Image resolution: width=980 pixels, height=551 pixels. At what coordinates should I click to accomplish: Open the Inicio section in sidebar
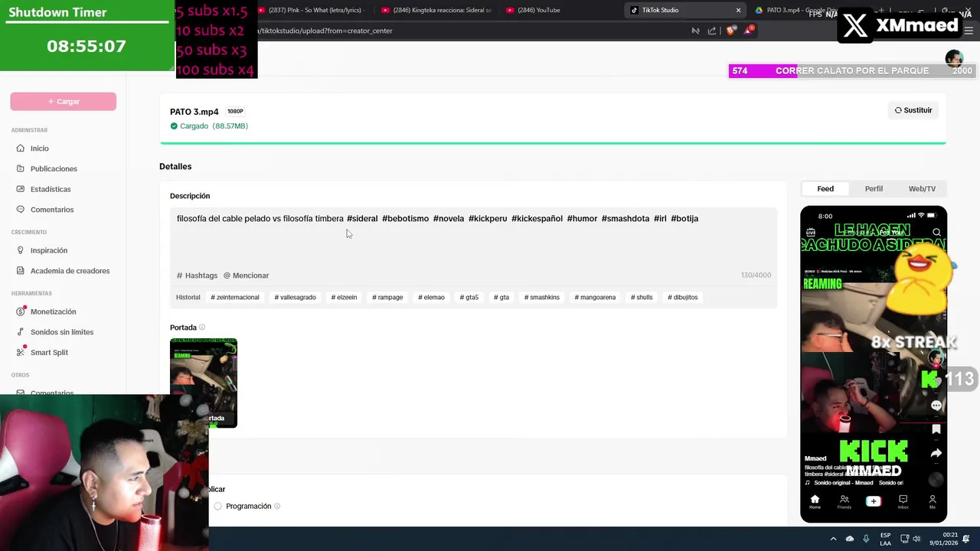39,148
